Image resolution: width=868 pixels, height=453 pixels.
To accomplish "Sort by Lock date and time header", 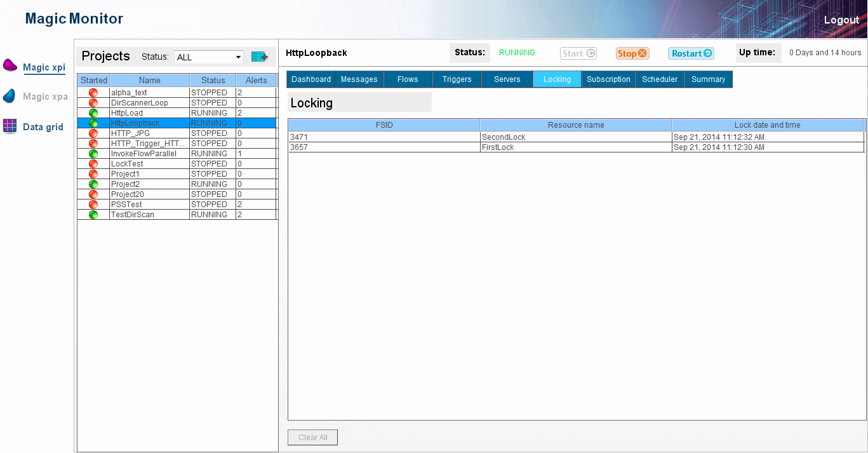I will 768,125.
